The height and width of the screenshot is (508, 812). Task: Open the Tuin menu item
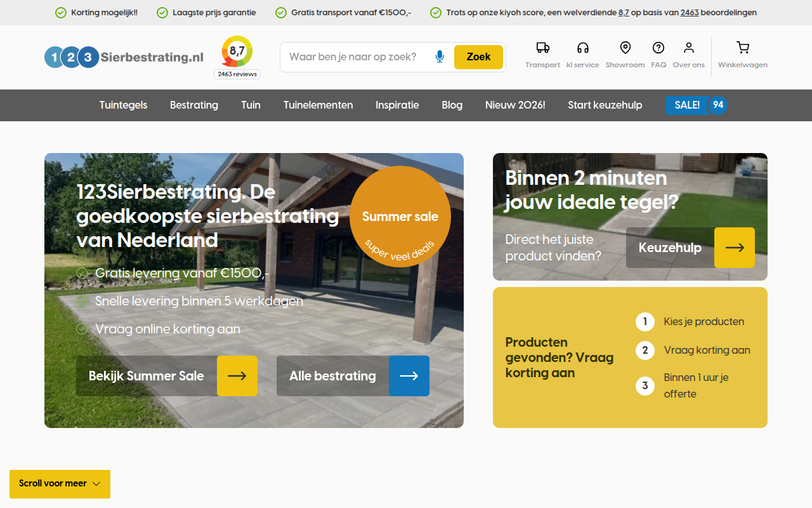click(x=251, y=105)
